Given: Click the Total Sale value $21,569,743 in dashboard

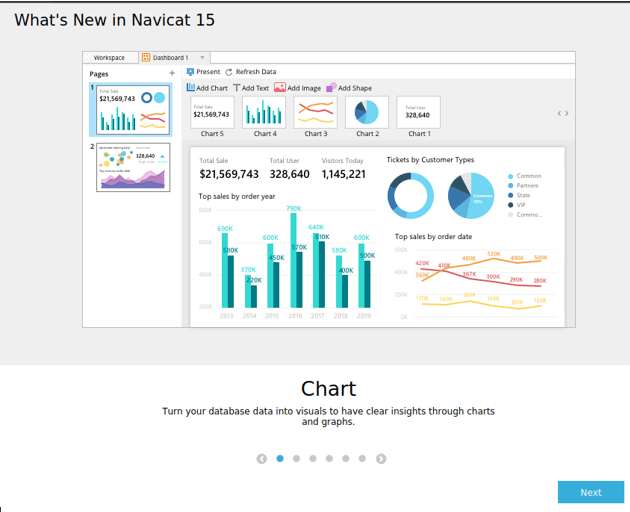Looking at the screenshot, I should pyautogui.click(x=229, y=174).
